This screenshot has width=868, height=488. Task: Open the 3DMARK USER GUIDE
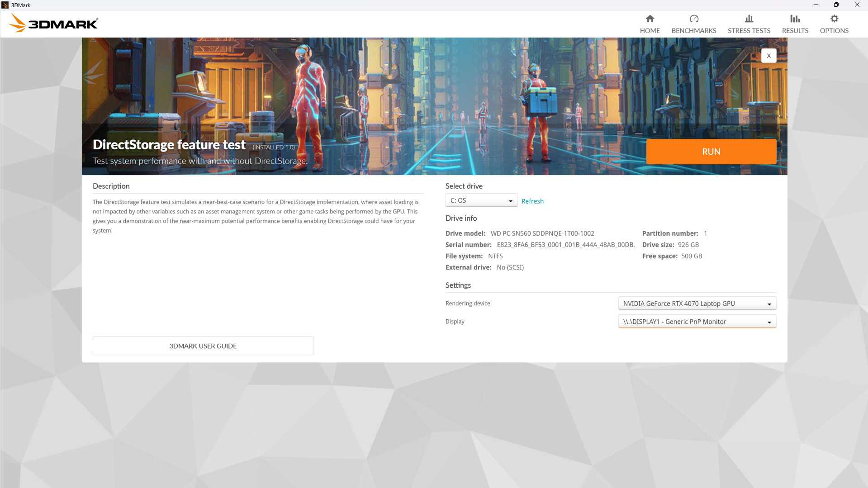203,346
